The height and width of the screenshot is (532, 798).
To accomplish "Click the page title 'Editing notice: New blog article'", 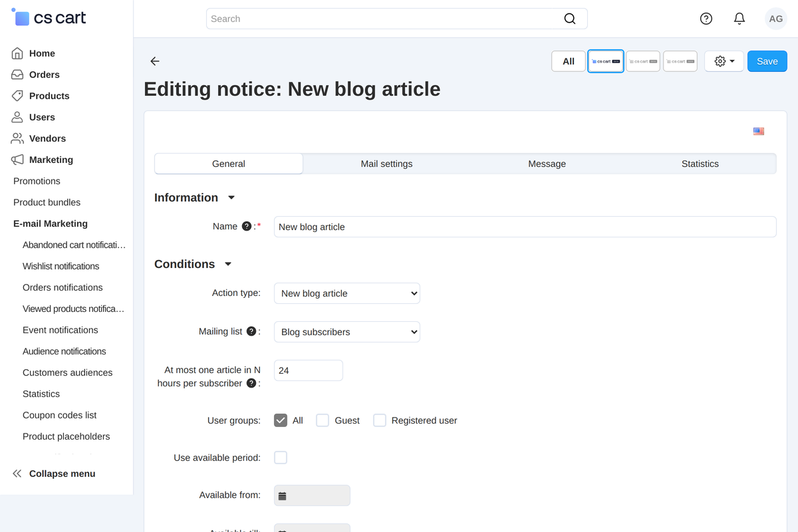I will pos(292,89).
